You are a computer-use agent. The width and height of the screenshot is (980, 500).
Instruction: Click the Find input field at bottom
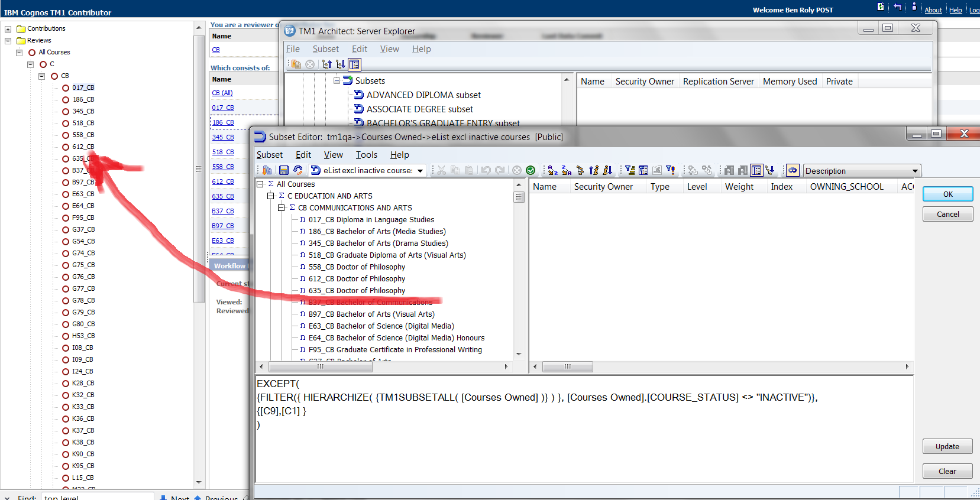[98, 497]
